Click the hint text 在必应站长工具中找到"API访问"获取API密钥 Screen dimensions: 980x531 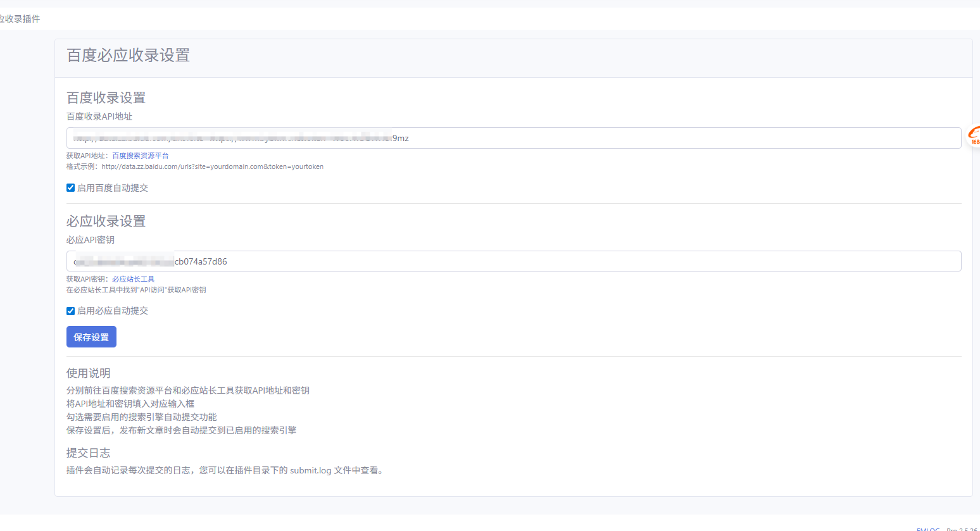pos(136,290)
